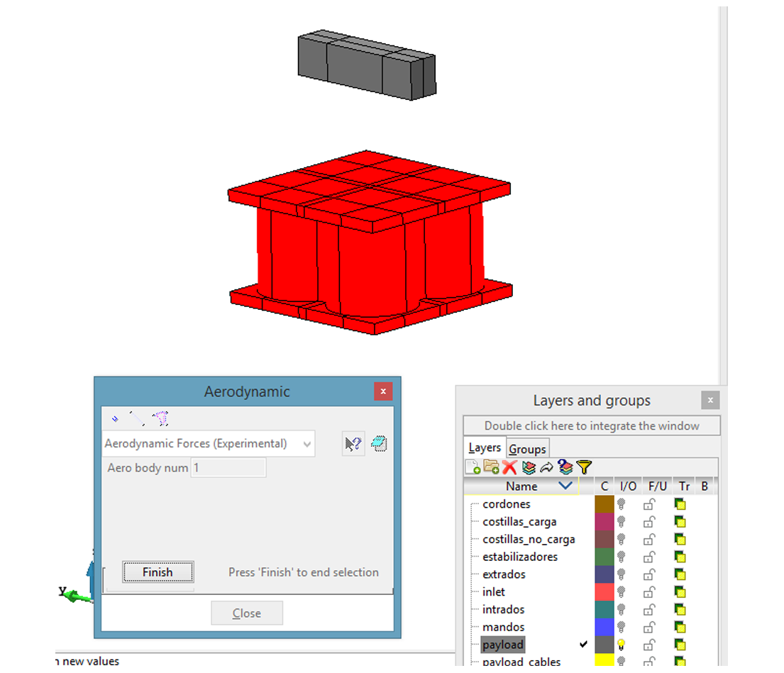
Task: Click the Aero body num input field
Action: tap(228, 468)
